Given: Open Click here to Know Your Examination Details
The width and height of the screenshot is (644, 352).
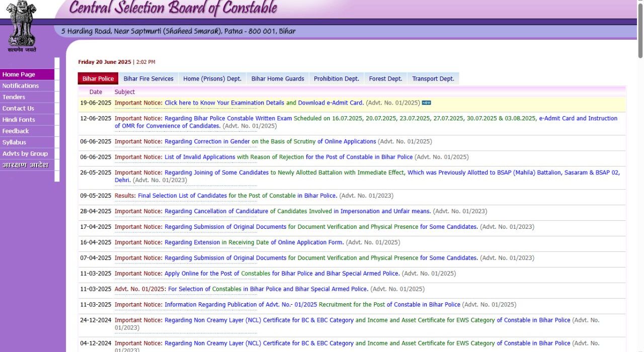Looking at the screenshot, I should 224,103.
